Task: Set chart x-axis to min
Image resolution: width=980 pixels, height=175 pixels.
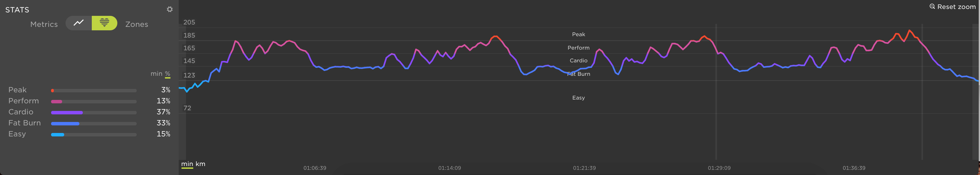Action: click(x=187, y=164)
